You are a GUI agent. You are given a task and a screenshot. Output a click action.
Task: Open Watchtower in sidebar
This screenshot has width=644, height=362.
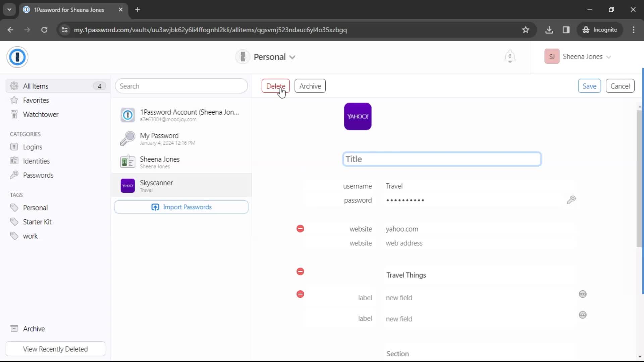tap(41, 114)
